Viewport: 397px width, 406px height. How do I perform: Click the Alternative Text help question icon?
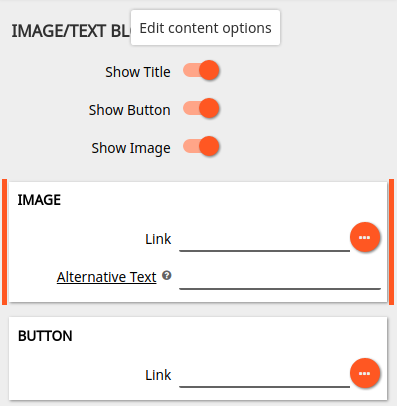(167, 275)
